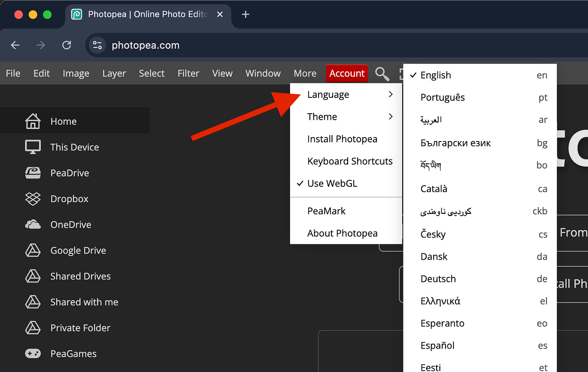Open Keyboard Shortcuts menu entry
The width and height of the screenshot is (588, 372).
pyautogui.click(x=346, y=161)
